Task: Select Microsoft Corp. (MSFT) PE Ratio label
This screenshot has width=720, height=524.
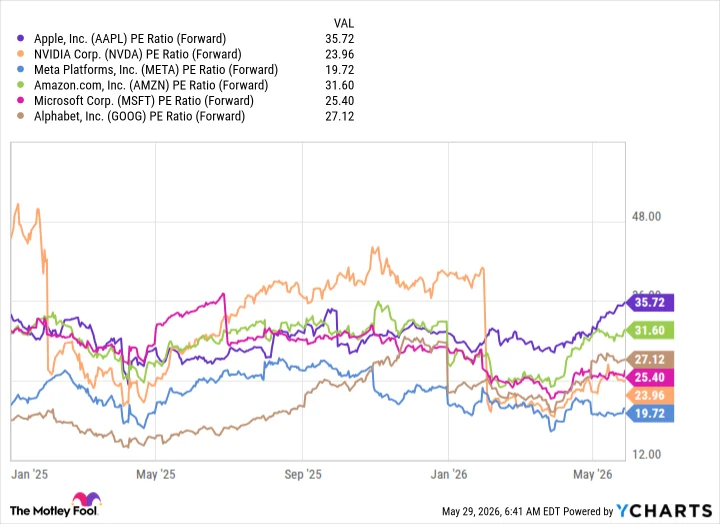Action: pos(144,101)
